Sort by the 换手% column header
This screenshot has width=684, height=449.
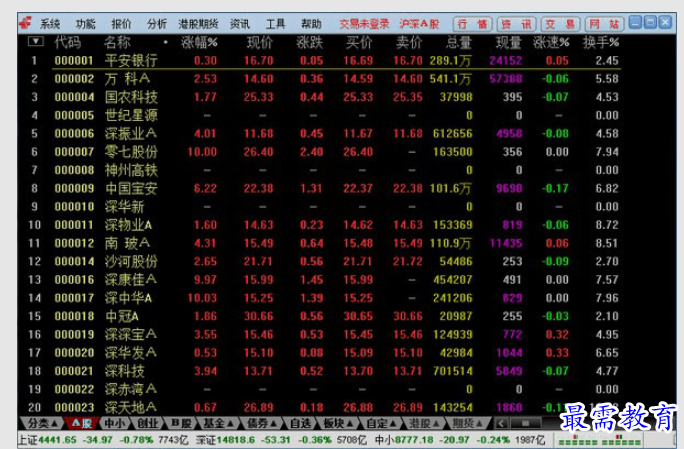click(601, 42)
